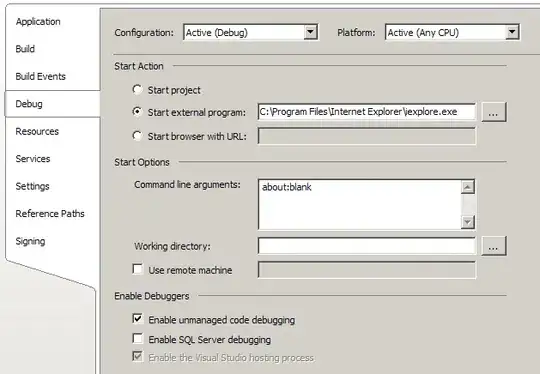This screenshot has height=374, width=540.
Task: Open the Platform dropdown
Action: (x=452, y=33)
